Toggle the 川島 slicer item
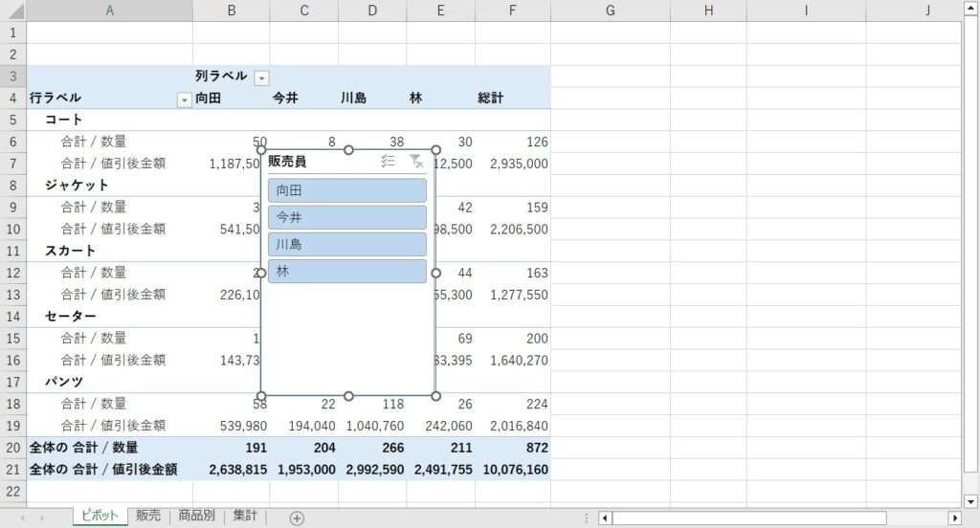Viewport: 980px width, 528px height. tap(346, 244)
